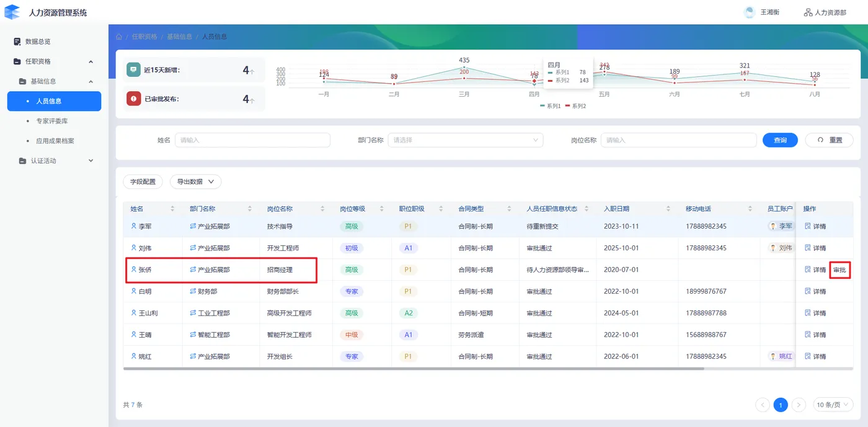The height and width of the screenshot is (427, 868).
Task: Click the 435 data point in March
Action: [464, 67]
